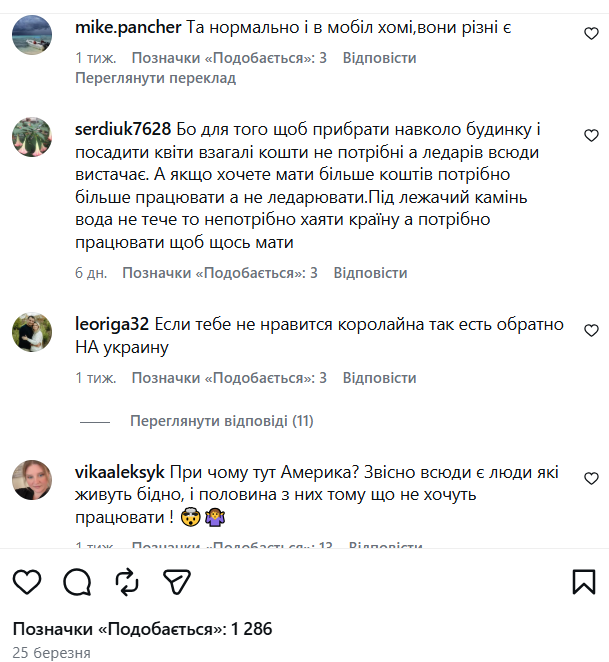Screen dimensions: 609x662
Task: Click the leoriga32 username link
Action: (x=112, y=324)
